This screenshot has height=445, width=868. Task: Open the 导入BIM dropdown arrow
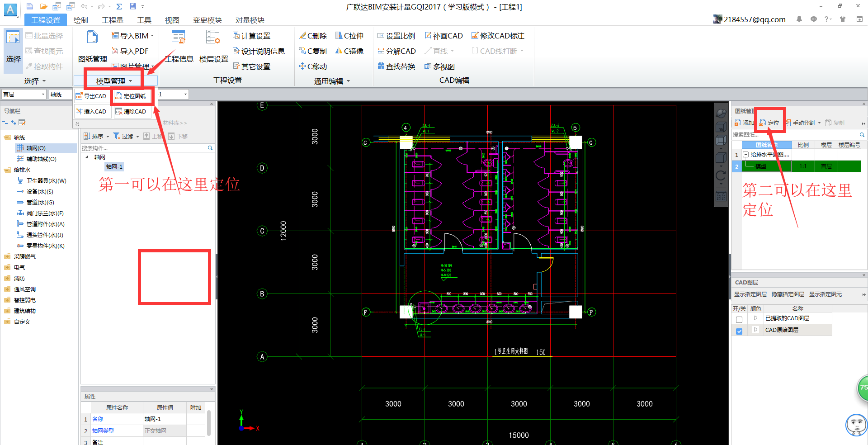(x=152, y=36)
